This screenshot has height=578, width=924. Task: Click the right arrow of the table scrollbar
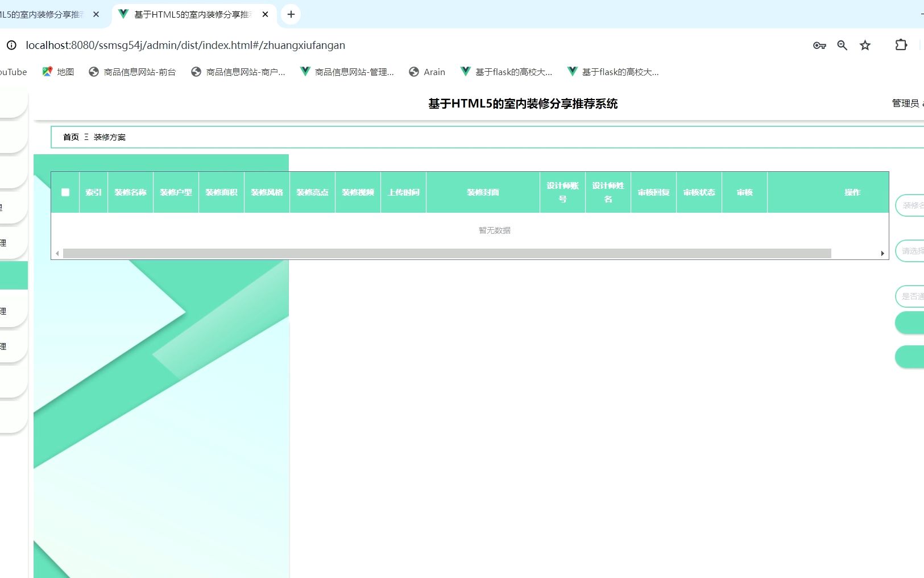[882, 252]
